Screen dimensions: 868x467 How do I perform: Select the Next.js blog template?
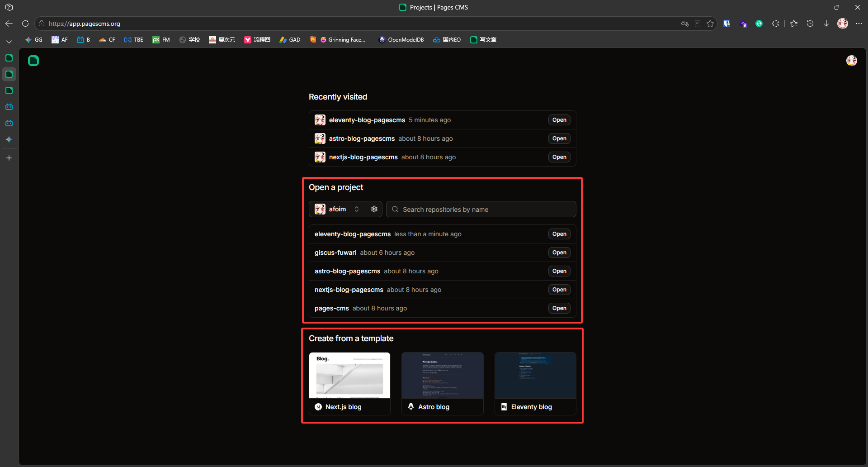tap(349, 384)
